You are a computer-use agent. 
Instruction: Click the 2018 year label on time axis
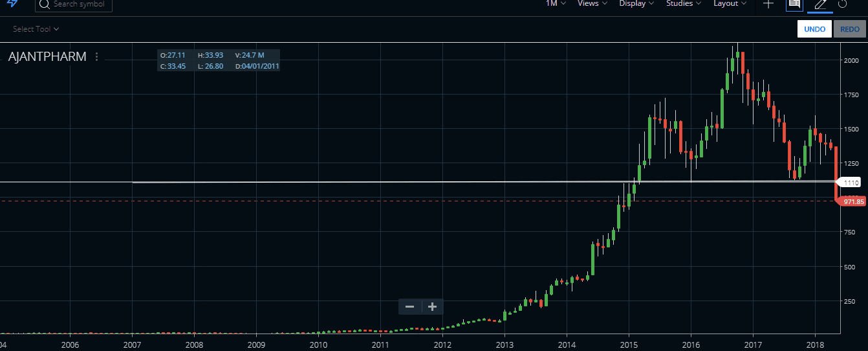pos(815,344)
